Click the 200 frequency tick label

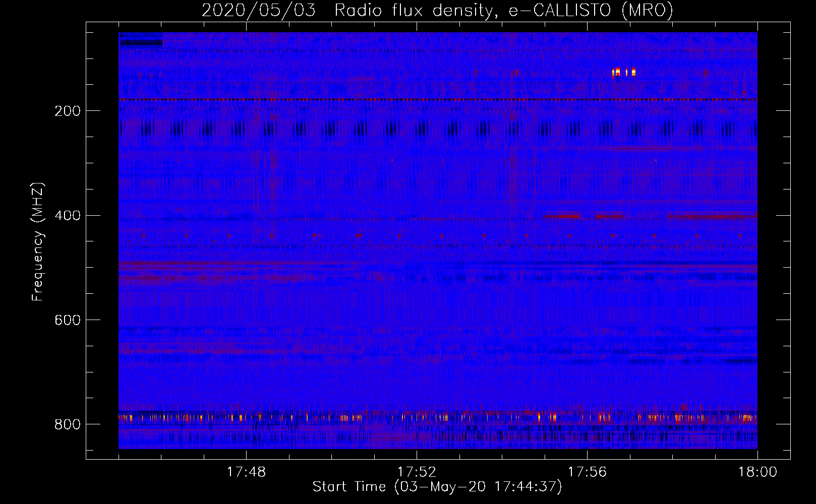click(x=68, y=111)
